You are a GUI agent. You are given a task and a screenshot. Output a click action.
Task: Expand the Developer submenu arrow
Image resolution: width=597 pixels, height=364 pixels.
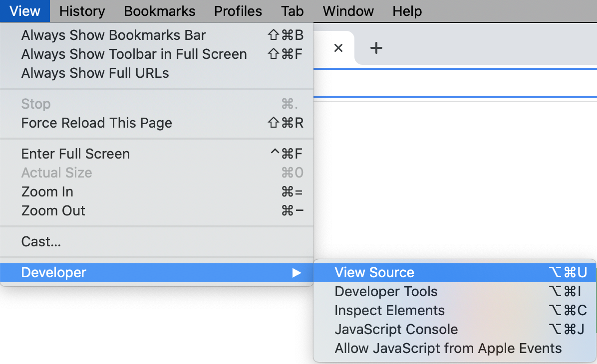(297, 273)
